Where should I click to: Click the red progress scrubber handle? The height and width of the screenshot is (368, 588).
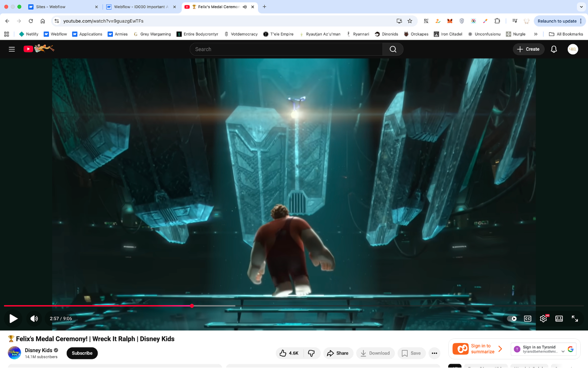coord(192,306)
